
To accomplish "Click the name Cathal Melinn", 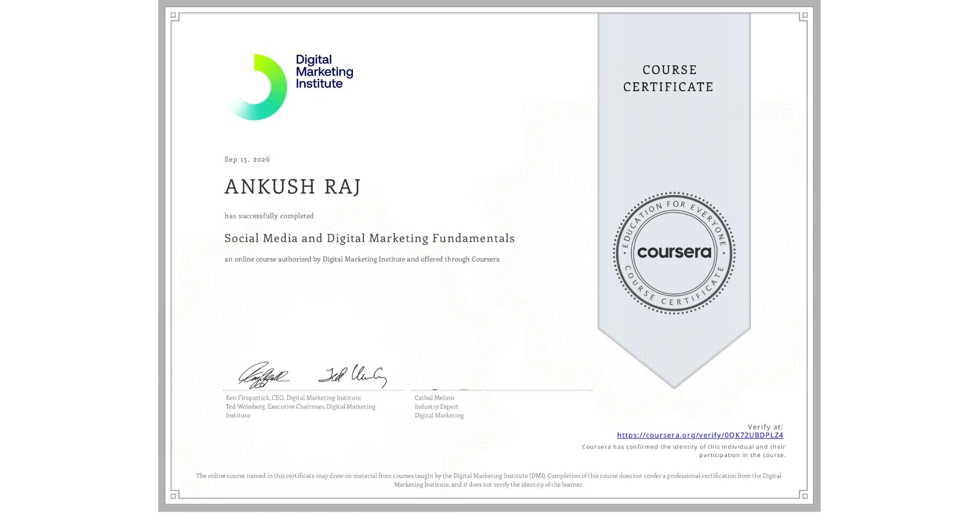I will click(x=434, y=397).
